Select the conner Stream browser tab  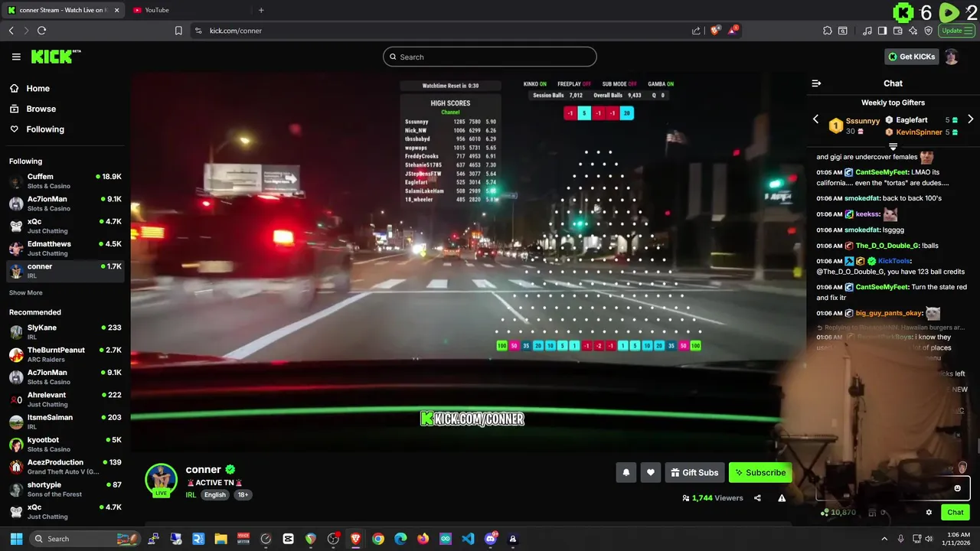[x=63, y=10]
